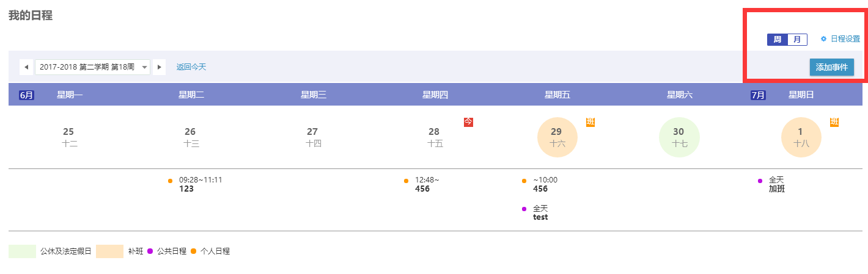This screenshot has width=868, height=274.
Task: Go to next week with right arrow
Action: tap(159, 67)
